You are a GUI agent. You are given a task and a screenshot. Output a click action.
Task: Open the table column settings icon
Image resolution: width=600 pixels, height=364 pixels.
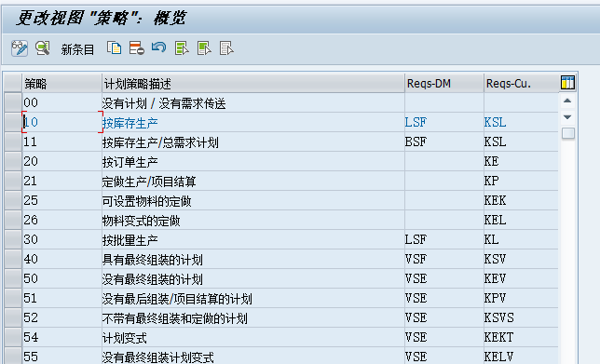(x=567, y=83)
